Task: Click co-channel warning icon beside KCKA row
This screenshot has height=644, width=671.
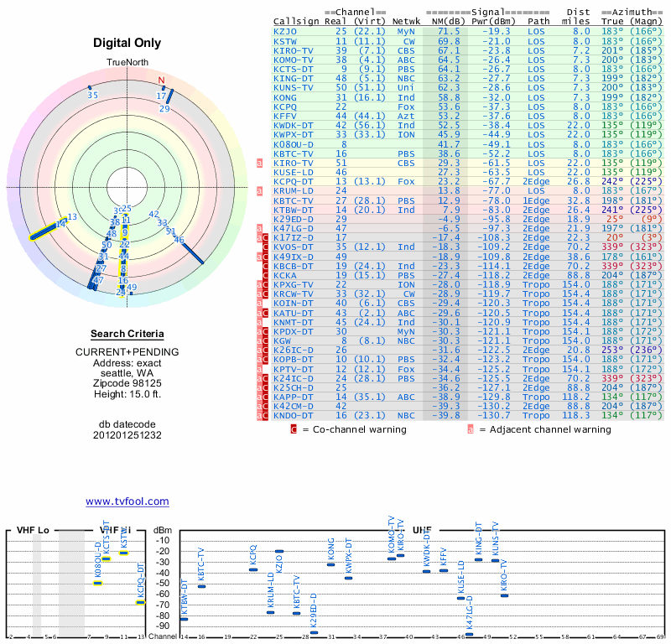Action: click(265, 275)
